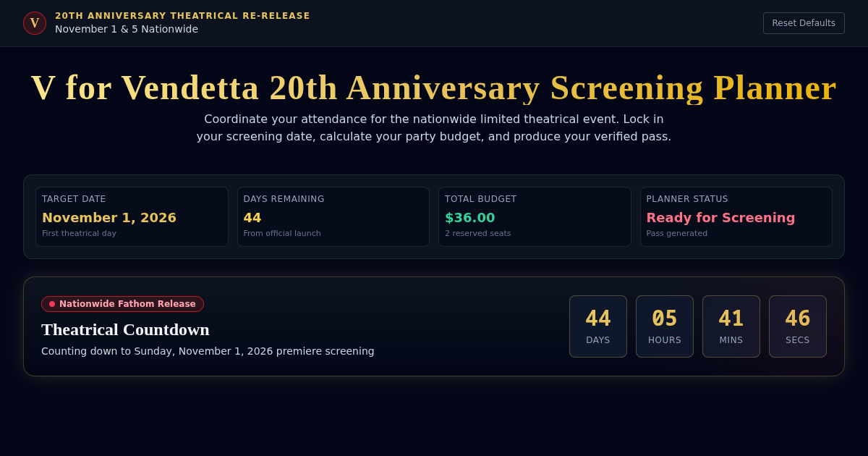Click the Reset Defaults button
868x456 pixels.
coord(804,23)
